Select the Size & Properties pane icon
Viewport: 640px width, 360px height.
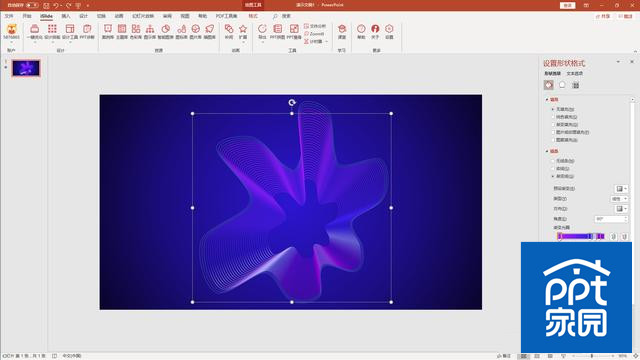coord(576,85)
